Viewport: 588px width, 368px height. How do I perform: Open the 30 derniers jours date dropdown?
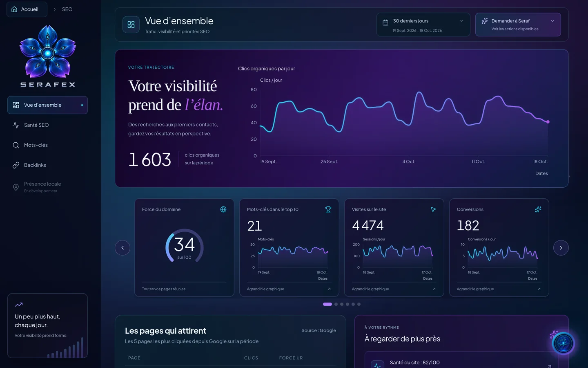(423, 25)
